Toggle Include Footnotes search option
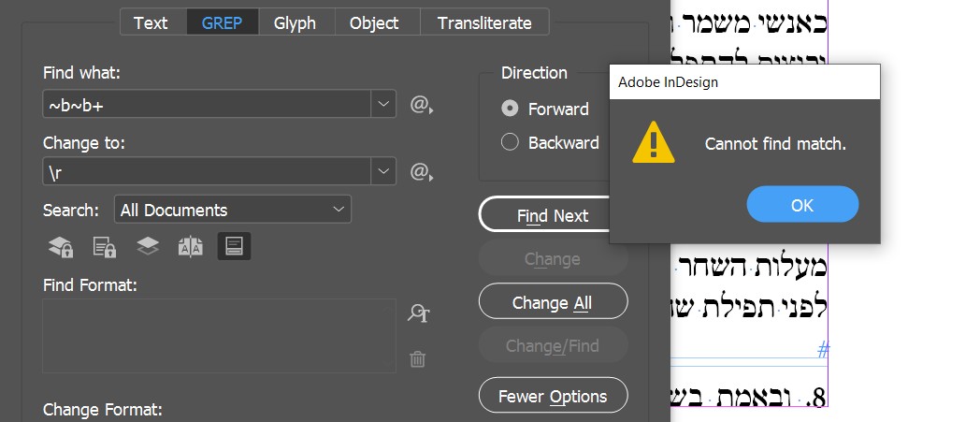The height and width of the screenshot is (422, 980). [x=234, y=246]
